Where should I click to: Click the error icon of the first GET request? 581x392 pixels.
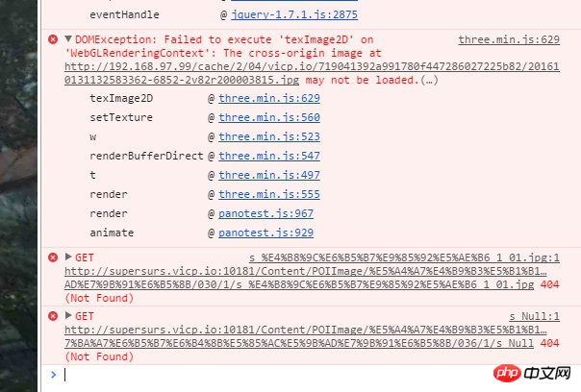[x=53, y=257]
